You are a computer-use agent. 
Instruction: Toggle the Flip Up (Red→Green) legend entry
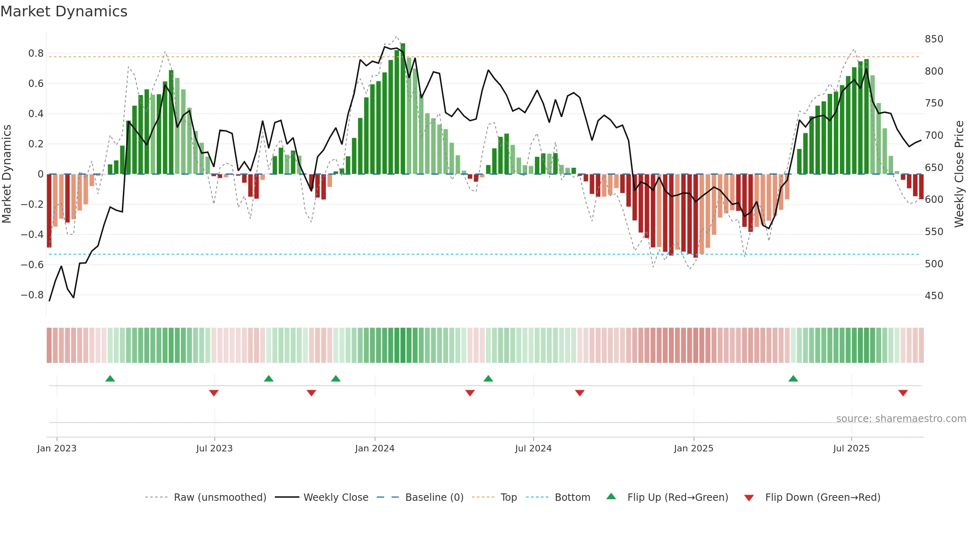pos(667,497)
